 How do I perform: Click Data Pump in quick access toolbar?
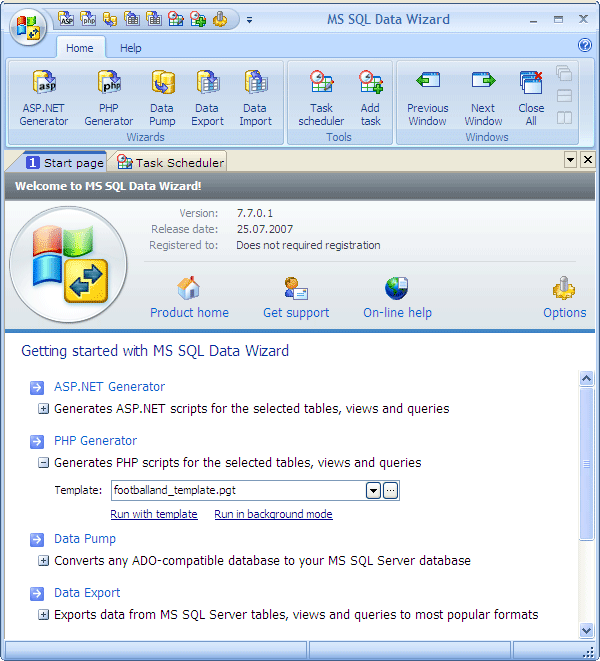tap(110, 19)
